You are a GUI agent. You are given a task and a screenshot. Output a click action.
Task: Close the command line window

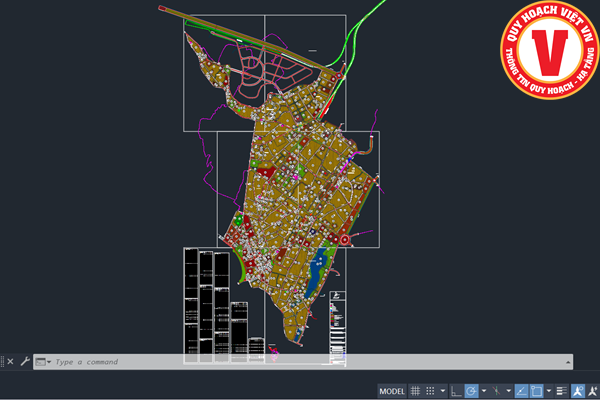click(x=10, y=362)
